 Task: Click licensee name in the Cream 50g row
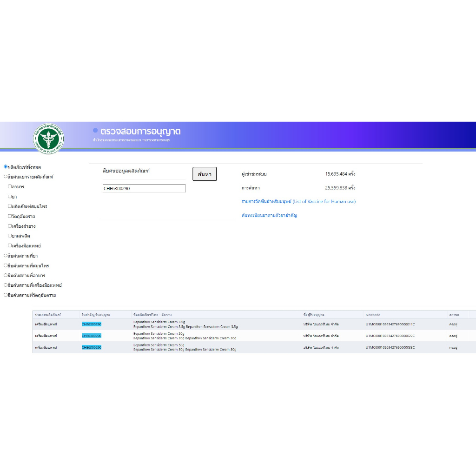pyautogui.click(x=321, y=347)
